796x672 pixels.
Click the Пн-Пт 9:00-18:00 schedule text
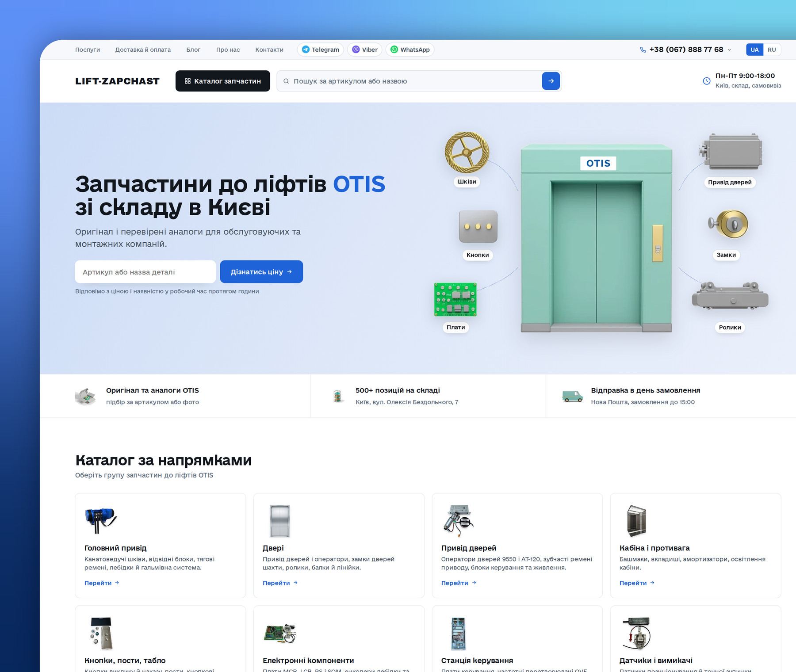pyautogui.click(x=745, y=76)
